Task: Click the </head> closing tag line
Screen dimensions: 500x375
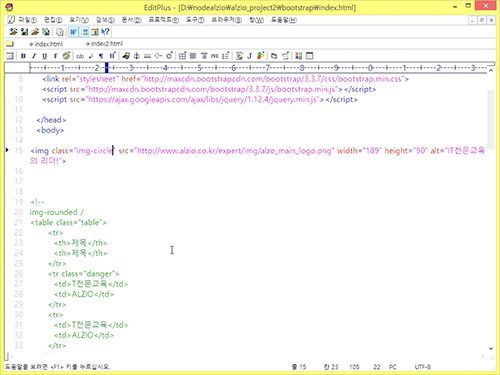Action: [x=51, y=120]
